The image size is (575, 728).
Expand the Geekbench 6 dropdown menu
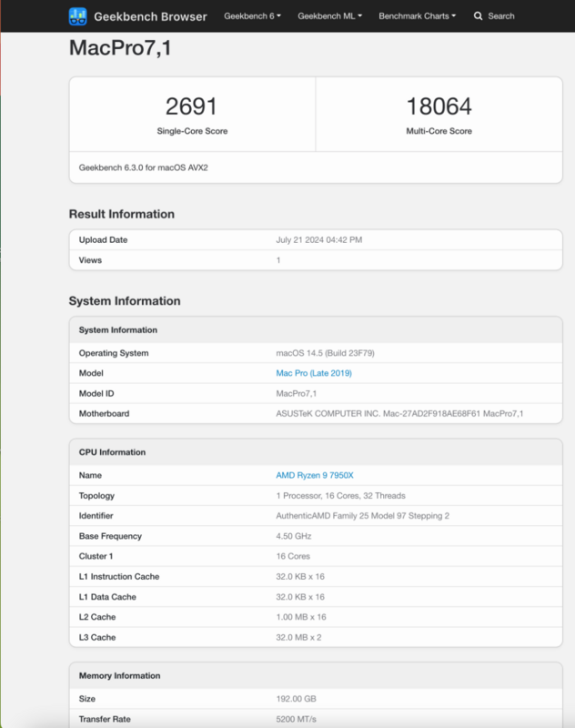point(254,16)
